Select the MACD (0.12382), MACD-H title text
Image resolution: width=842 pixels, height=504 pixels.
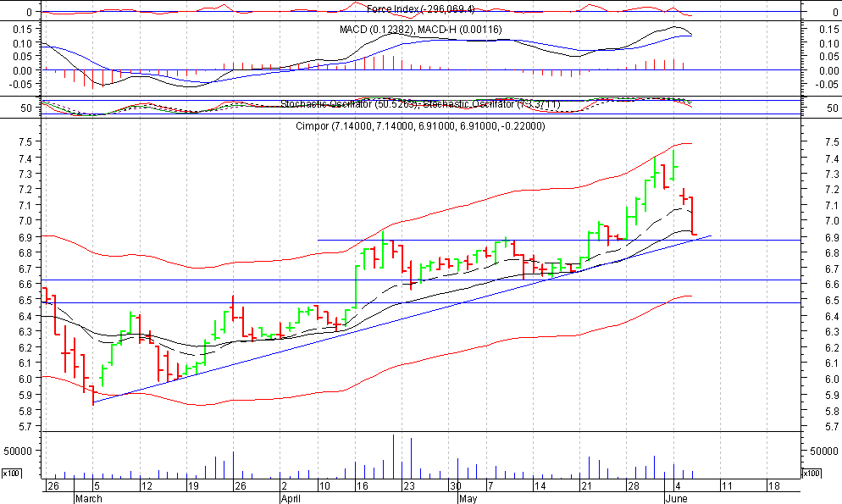tap(420, 30)
